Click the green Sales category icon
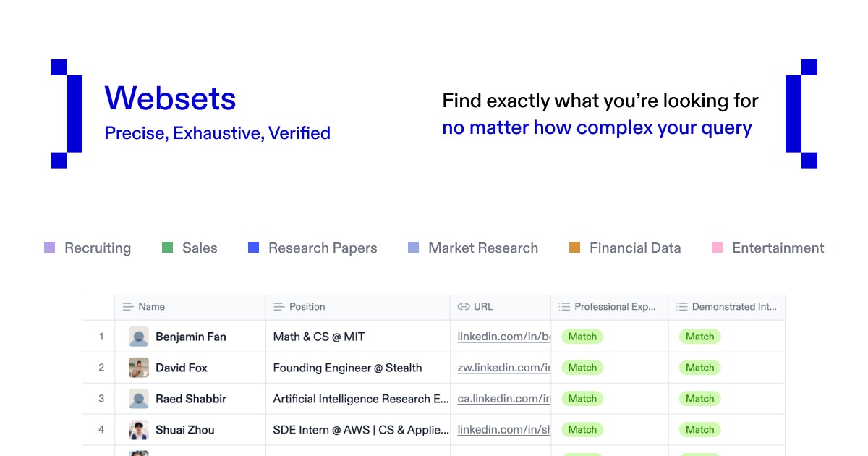The height and width of the screenshot is (456, 868). [167, 248]
